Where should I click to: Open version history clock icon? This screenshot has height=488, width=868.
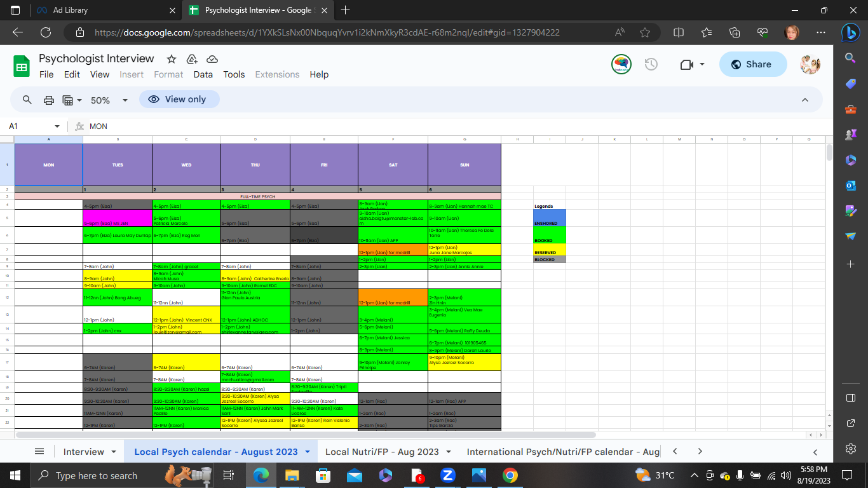click(x=651, y=64)
